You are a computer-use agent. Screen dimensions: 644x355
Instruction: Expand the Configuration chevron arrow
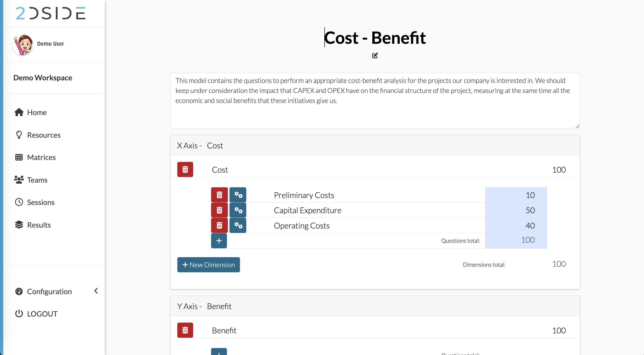click(96, 291)
